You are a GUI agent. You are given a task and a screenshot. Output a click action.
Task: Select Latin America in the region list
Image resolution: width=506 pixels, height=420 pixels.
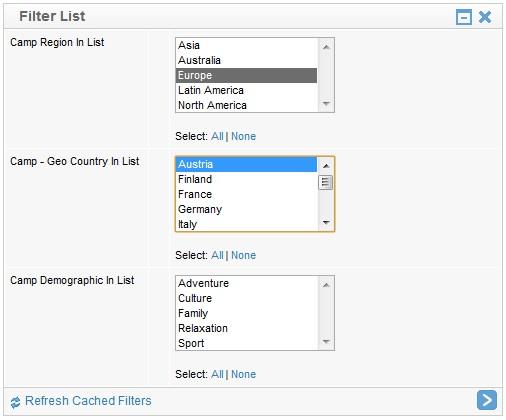(x=246, y=90)
